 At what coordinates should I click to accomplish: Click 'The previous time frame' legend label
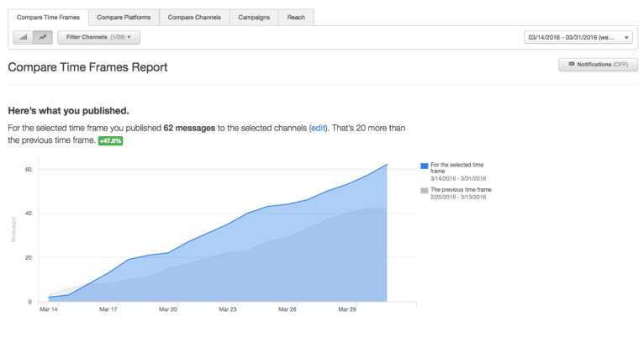pos(461,190)
